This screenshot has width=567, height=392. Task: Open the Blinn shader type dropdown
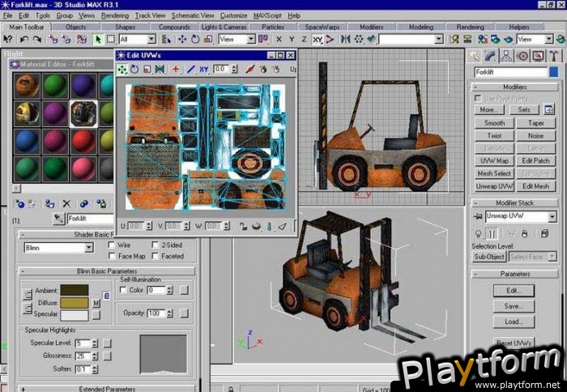click(89, 248)
